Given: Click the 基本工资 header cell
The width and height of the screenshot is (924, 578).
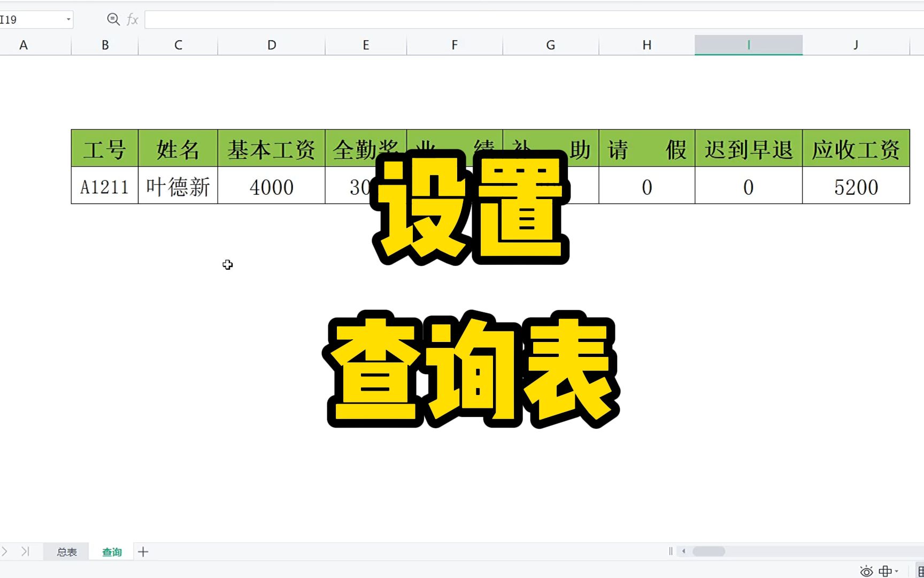Looking at the screenshot, I should click(272, 148).
